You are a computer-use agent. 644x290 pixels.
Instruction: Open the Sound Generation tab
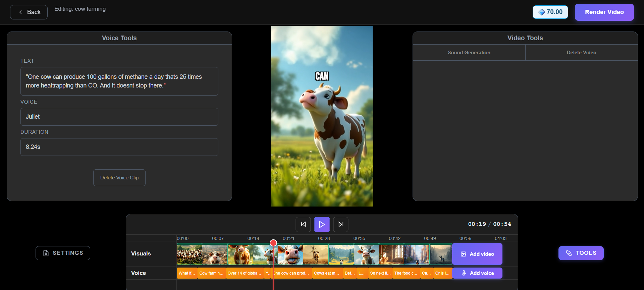(469, 53)
